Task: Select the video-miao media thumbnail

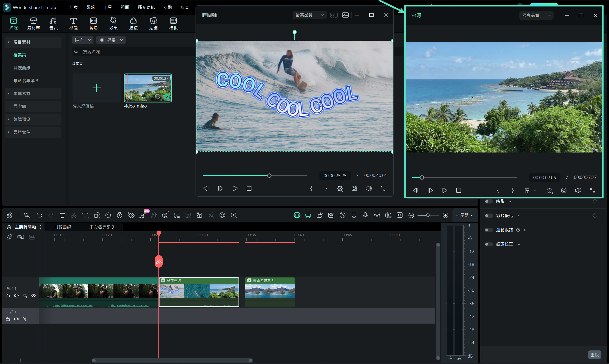Action: (148, 88)
